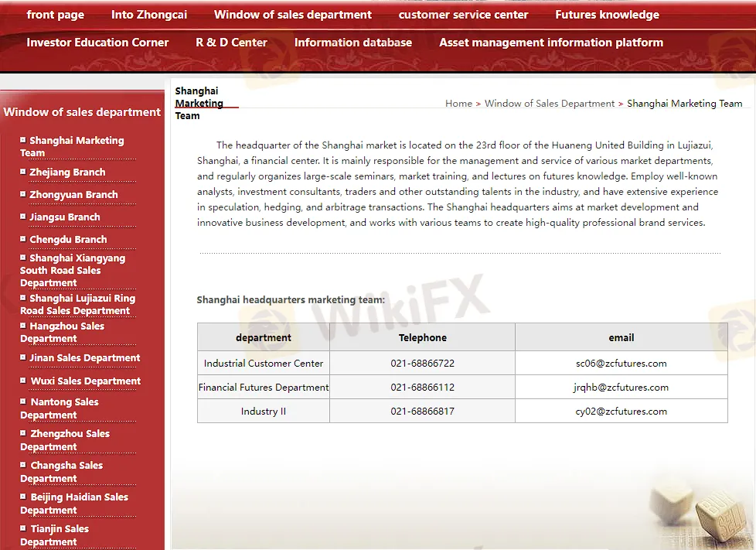Go to Into Zhongcai section
This screenshot has width=756, height=550.
tap(148, 15)
